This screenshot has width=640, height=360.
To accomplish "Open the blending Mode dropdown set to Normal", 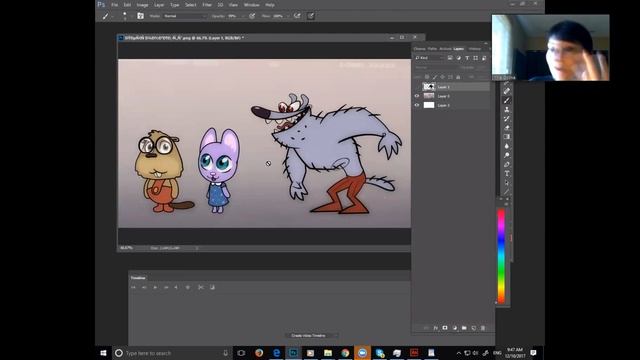I will coord(185,16).
